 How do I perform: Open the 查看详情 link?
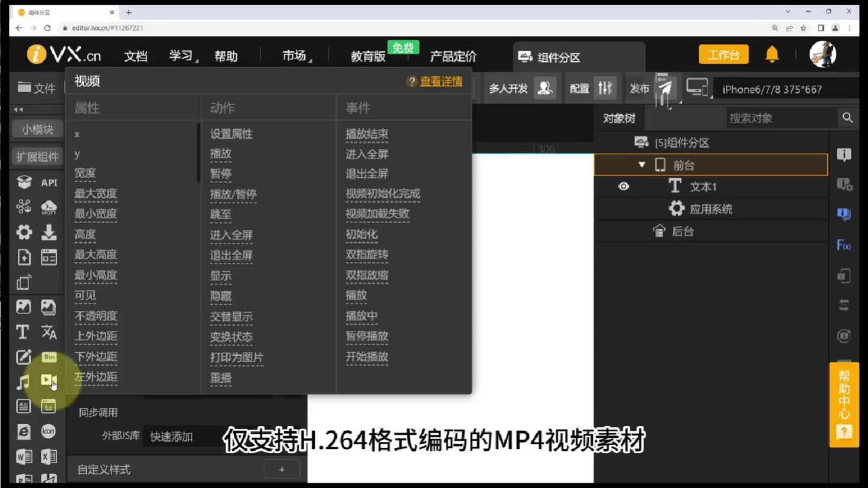441,82
